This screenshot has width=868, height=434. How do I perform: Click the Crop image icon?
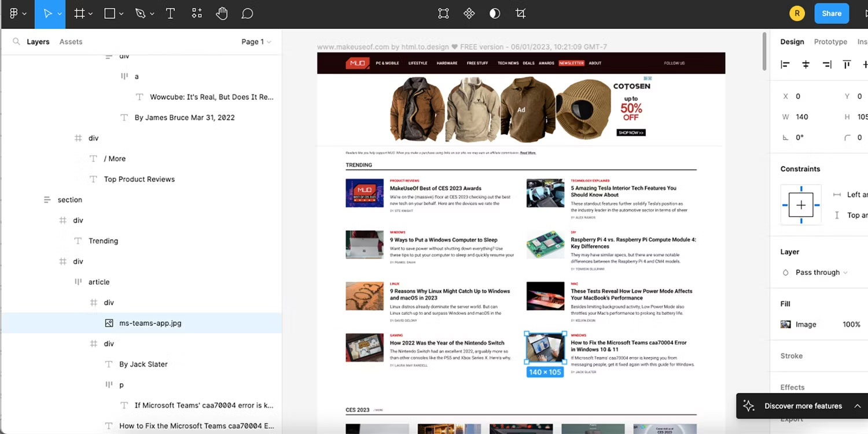(520, 13)
